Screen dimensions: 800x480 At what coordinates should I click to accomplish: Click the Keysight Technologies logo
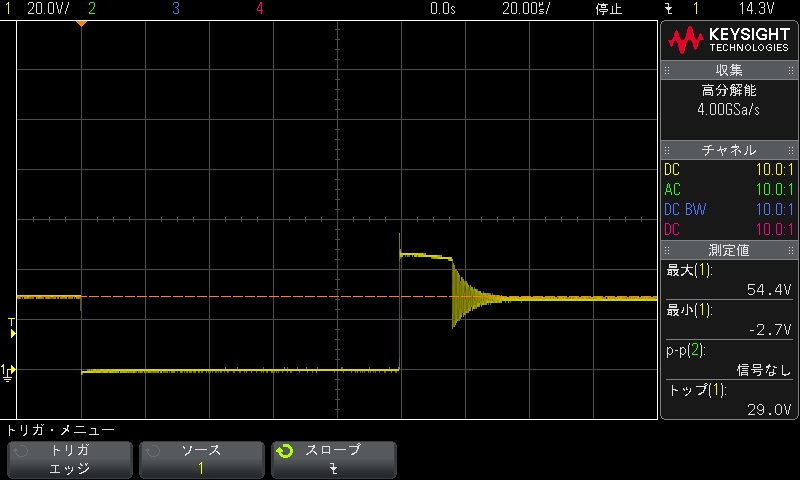coord(729,39)
